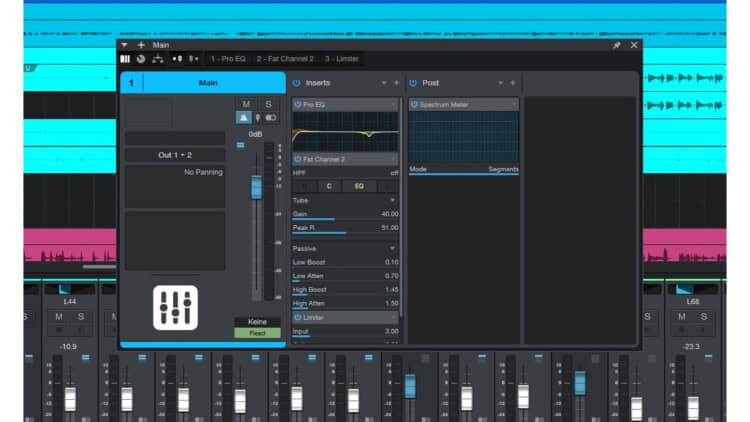The height and width of the screenshot is (422, 750).
Task: Open the Macro Controls knob icon
Action: 141,59
